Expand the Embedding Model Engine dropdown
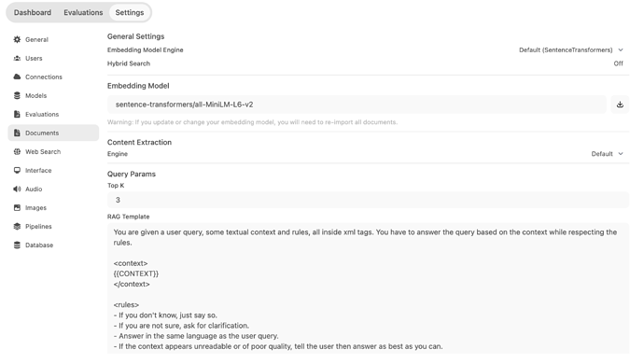 click(x=571, y=49)
